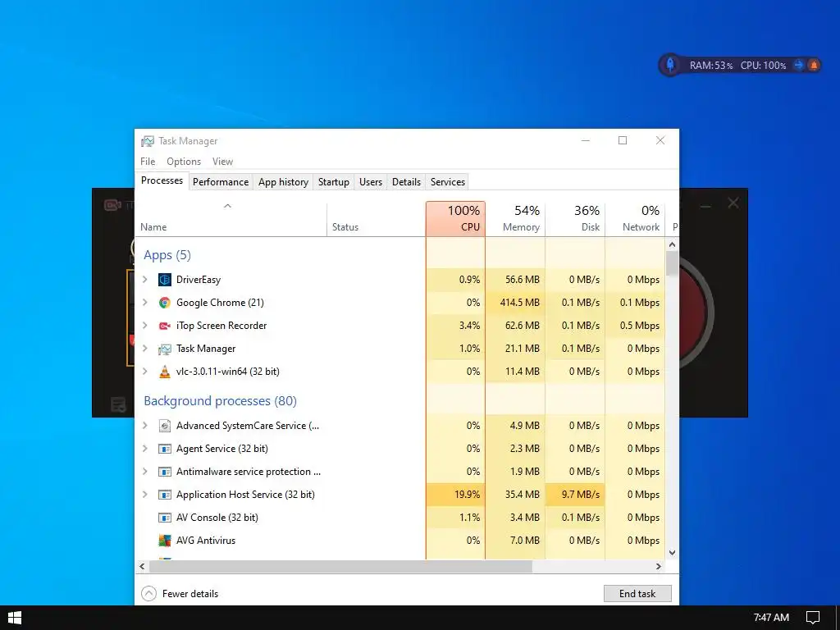Open the Action Center notifications icon
This screenshot has width=840, height=630.
pyautogui.click(x=813, y=618)
